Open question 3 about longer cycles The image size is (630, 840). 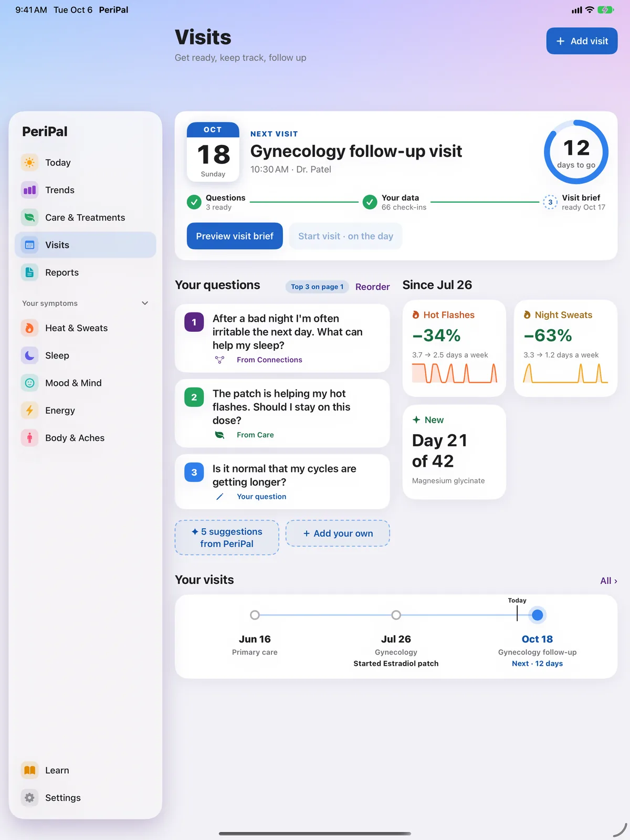point(282,481)
